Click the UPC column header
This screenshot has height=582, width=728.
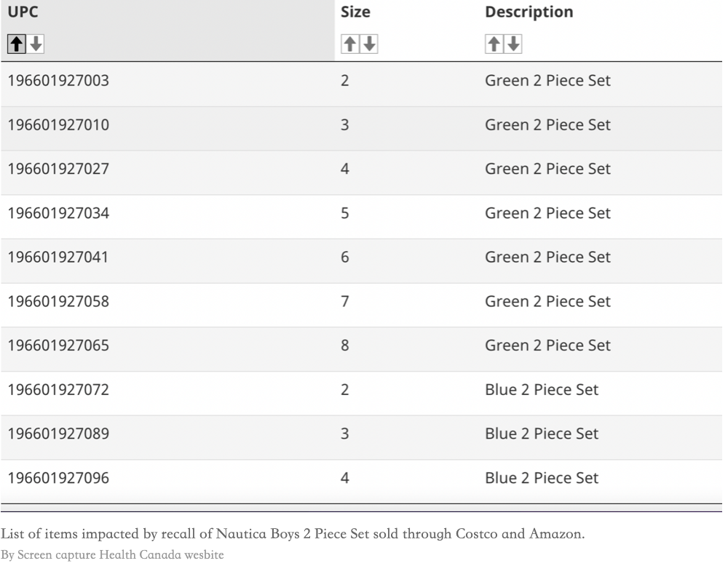pos(23,12)
